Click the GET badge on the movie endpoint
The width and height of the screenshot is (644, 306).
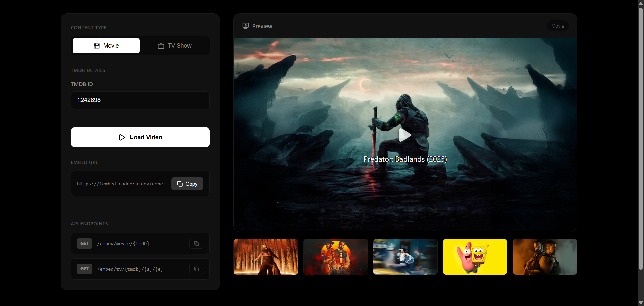click(84, 243)
